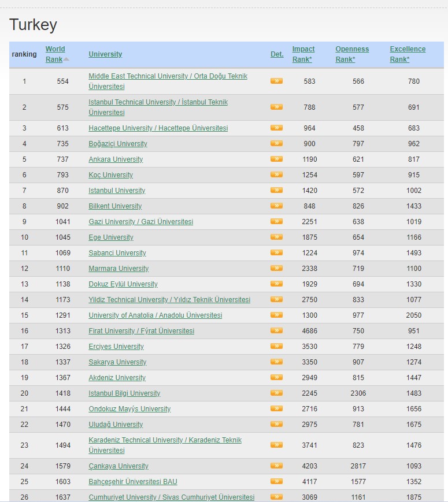This screenshot has width=448, height=502.
Task: Click the Turkey page heading
Action: 33,25
